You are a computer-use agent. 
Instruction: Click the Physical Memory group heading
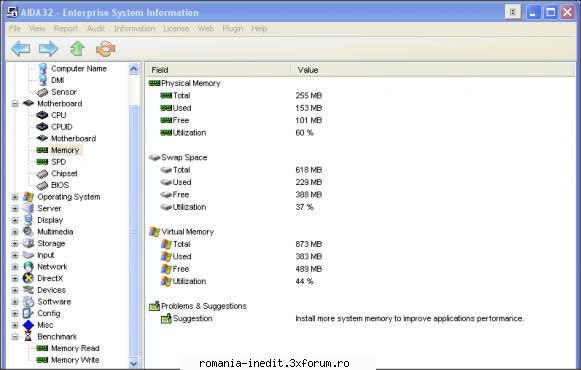[190, 83]
